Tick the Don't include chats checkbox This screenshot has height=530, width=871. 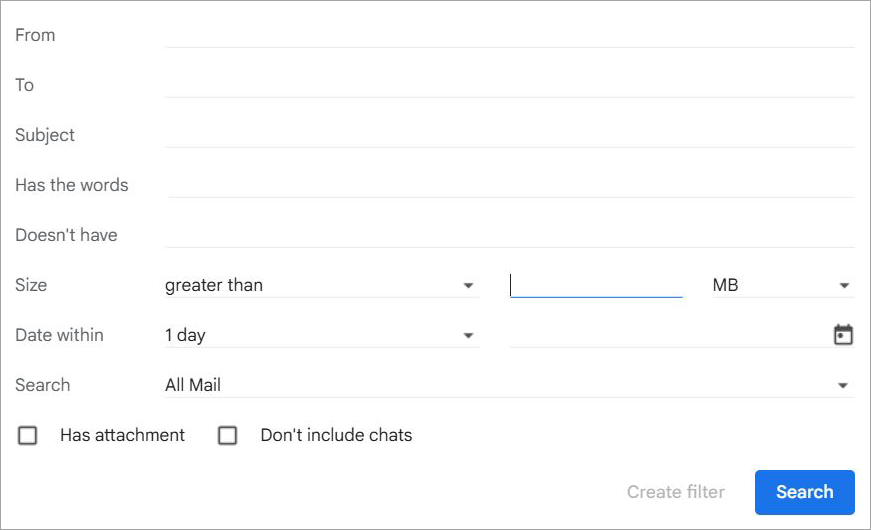click(228, 435)
